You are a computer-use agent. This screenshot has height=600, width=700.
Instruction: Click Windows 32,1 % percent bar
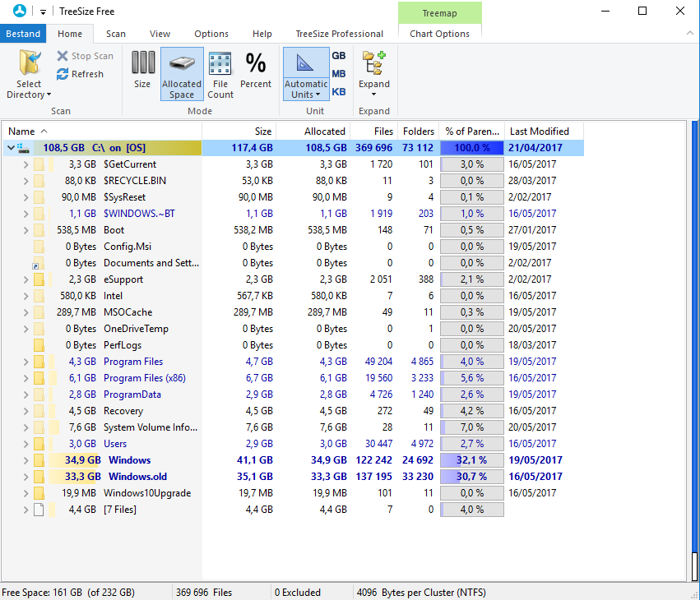[472, 460]
